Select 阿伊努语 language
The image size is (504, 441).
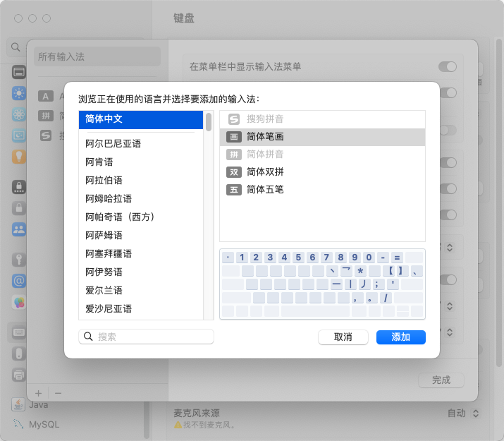click(x=104, y=272)
